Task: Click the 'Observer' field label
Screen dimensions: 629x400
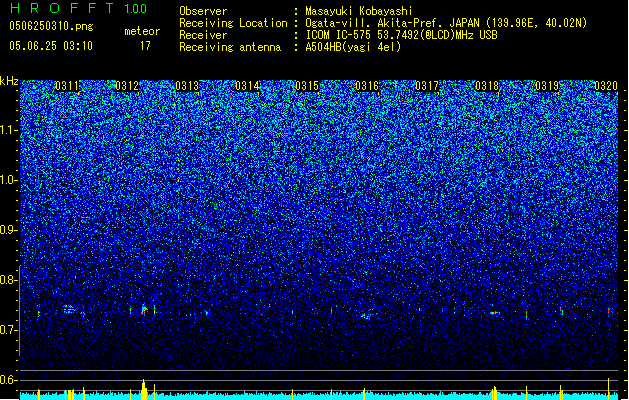Action: tap(203, 11)
